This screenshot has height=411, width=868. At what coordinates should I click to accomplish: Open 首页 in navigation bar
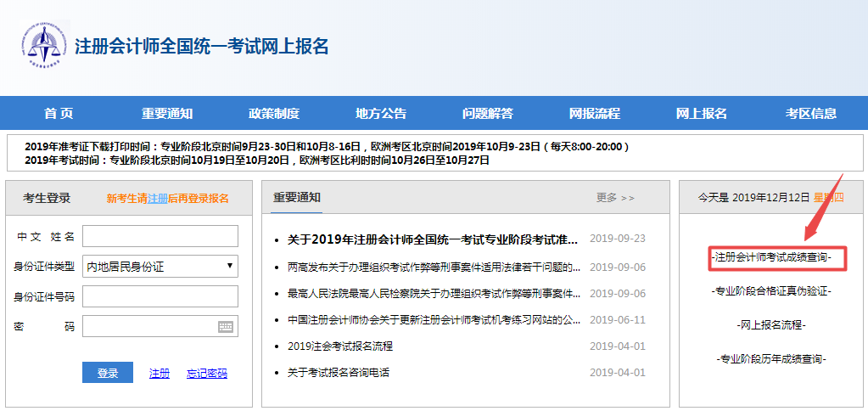[59, 114]
